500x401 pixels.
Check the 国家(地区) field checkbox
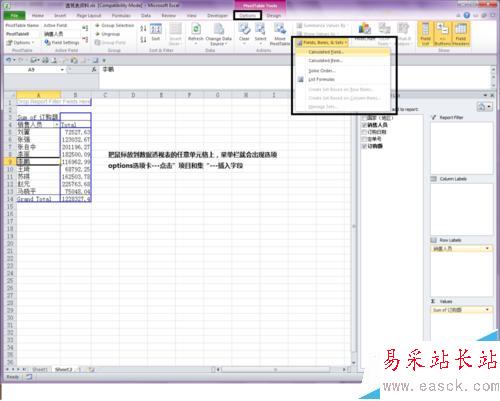click(x=364, y=118)
